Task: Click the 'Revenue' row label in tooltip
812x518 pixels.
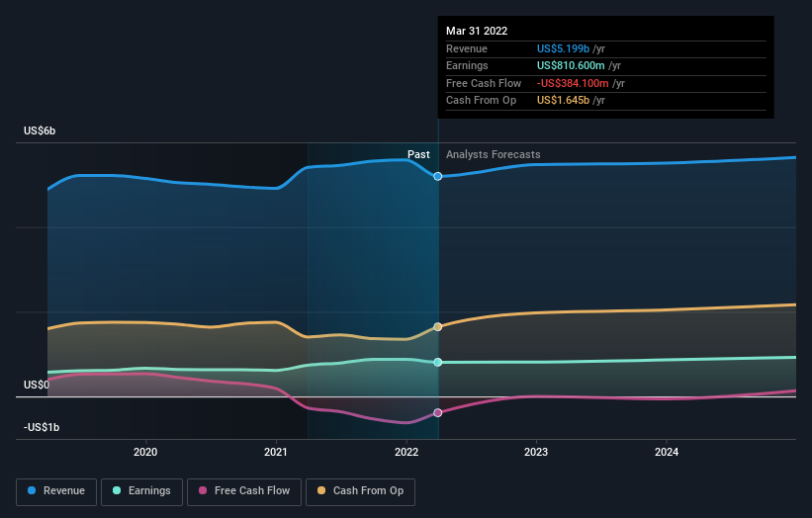Action: pyautogui.click(x=467, y=48)
